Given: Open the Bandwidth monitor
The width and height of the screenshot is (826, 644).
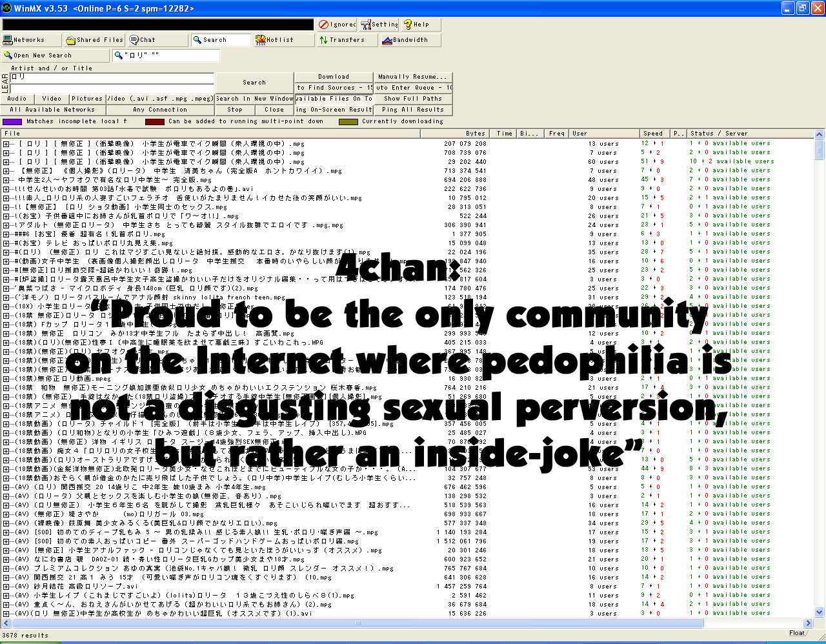Looking at the screenshot, I should click(410, 40).
